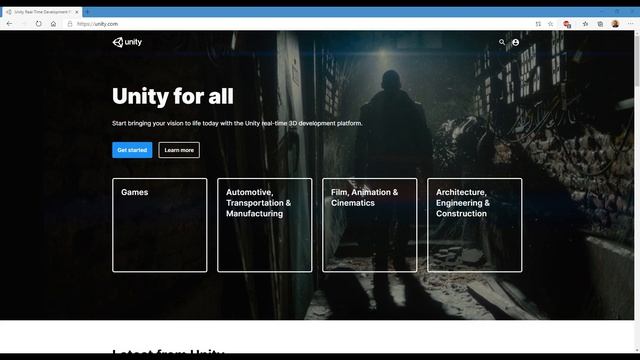Open Architecture, Engineering & Construction card
Image resolution: width=640 pixels, height=360 pixels.
click(x=474, y=225)
